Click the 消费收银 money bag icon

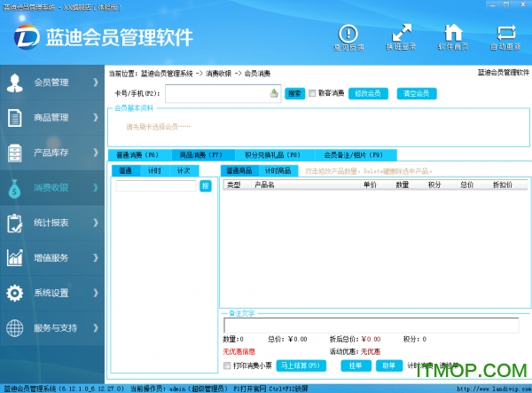click(14, 188)
